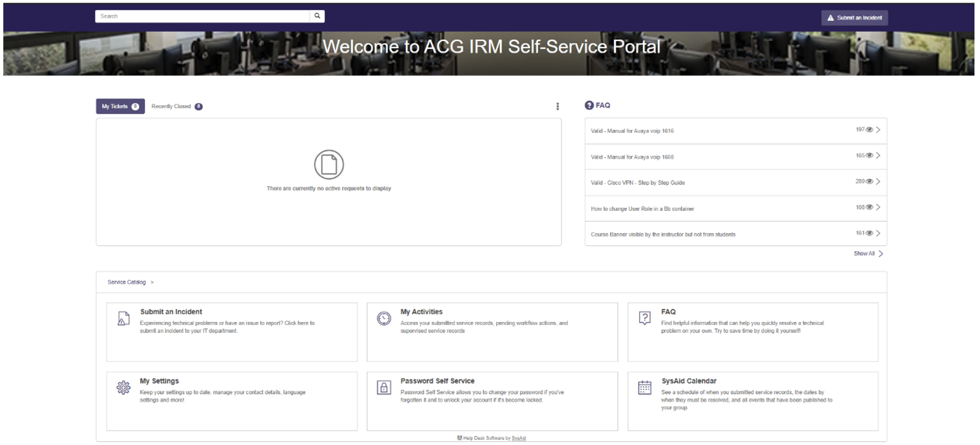Expand chevron on Avaya voip 1608 row
This screenshot has height=445, width=980.
click(x=878, y=156)
